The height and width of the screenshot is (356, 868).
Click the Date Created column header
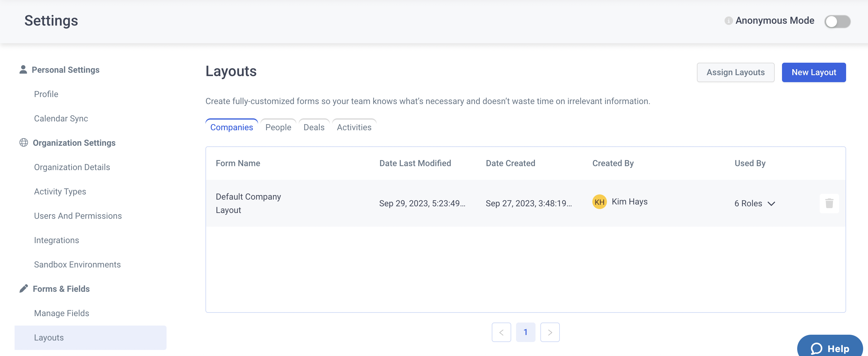coord(511,163)
